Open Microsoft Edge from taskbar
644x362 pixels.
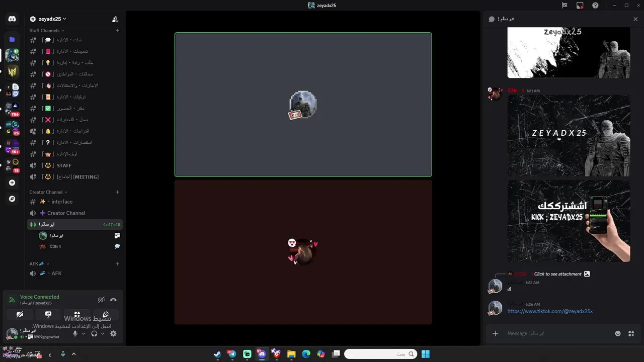click(306, 354)
